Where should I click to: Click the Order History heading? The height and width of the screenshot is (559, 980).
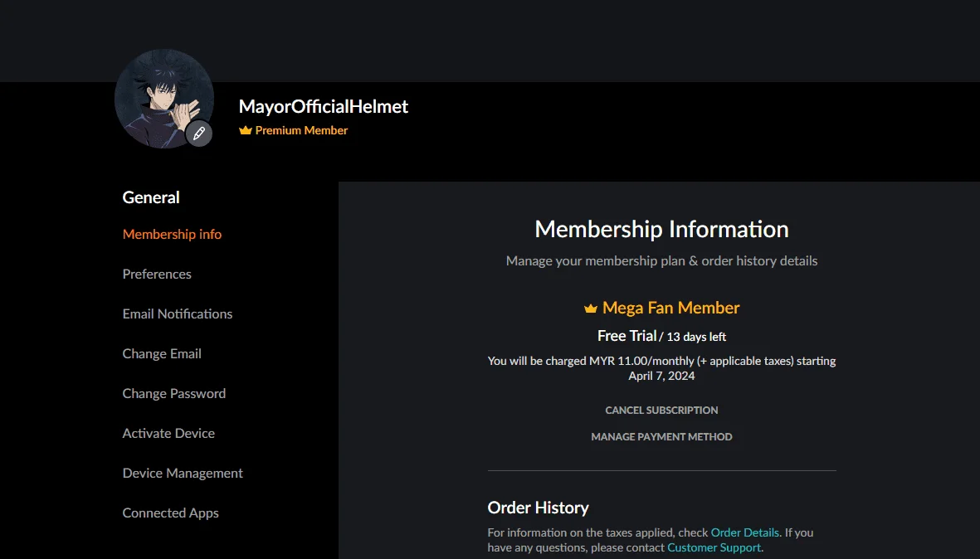click(538, 508)
